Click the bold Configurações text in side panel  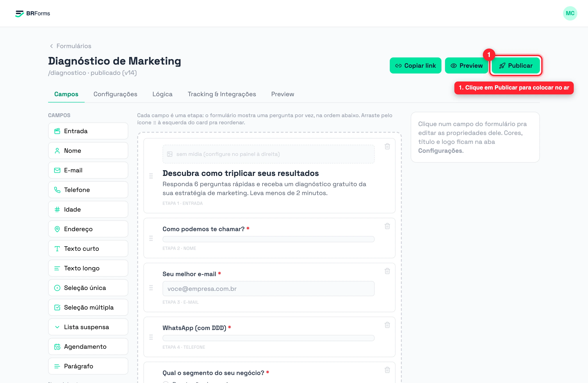coord(440,151)
